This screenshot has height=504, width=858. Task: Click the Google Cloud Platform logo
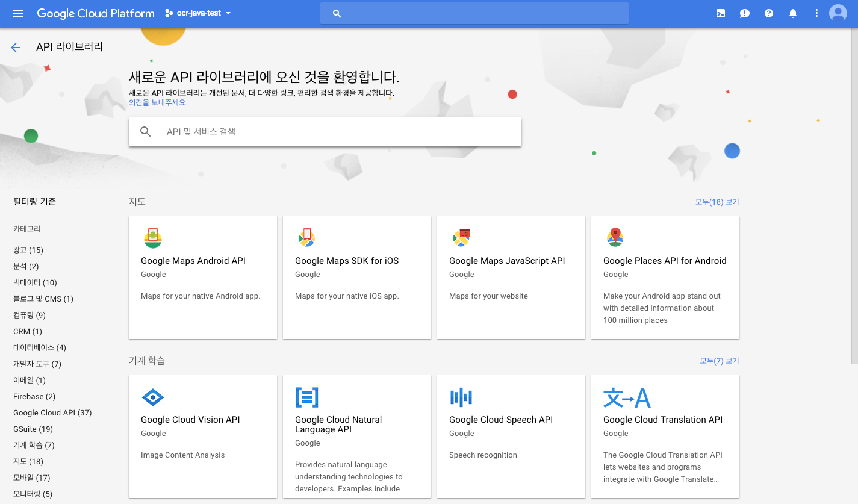coord(96,13)
